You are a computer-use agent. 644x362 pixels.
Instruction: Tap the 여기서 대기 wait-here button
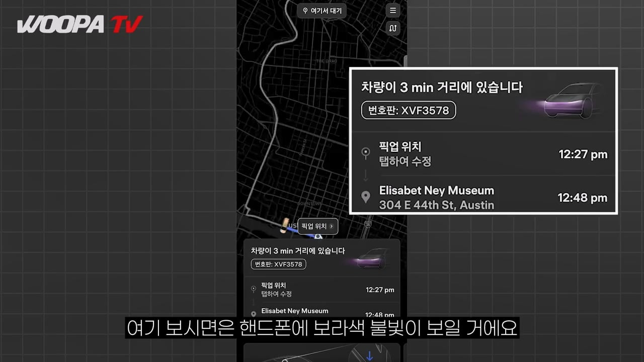(322, 11)
